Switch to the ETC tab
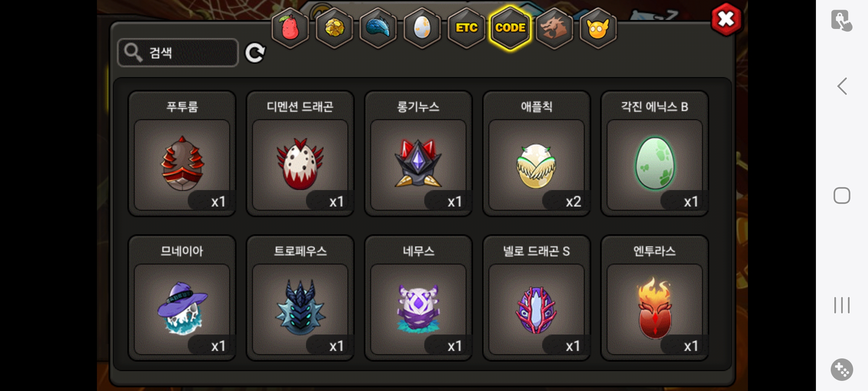 click(466, 28)
